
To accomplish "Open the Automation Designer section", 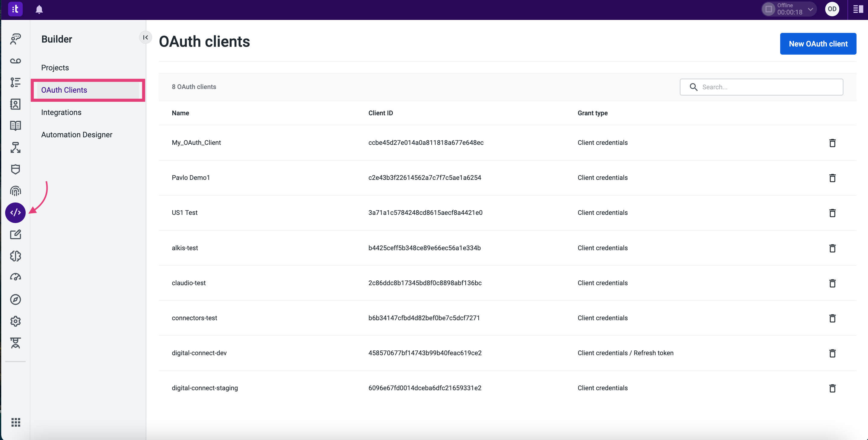I will [x=77, y=134].
